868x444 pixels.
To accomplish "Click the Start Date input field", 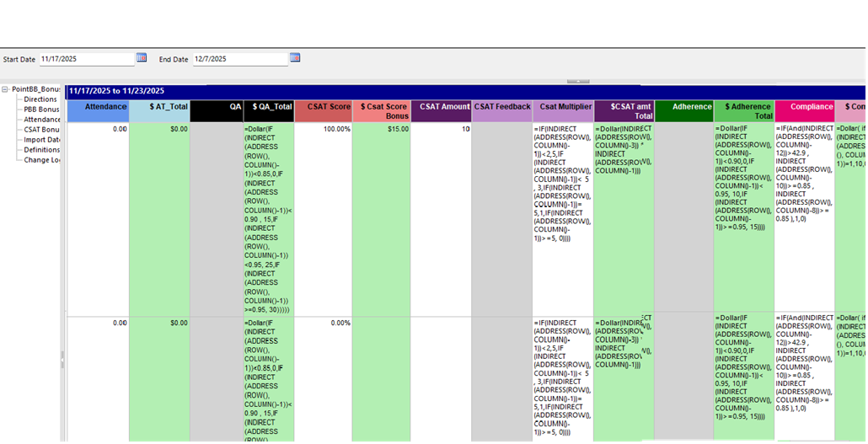I will [x=87, y=59].
